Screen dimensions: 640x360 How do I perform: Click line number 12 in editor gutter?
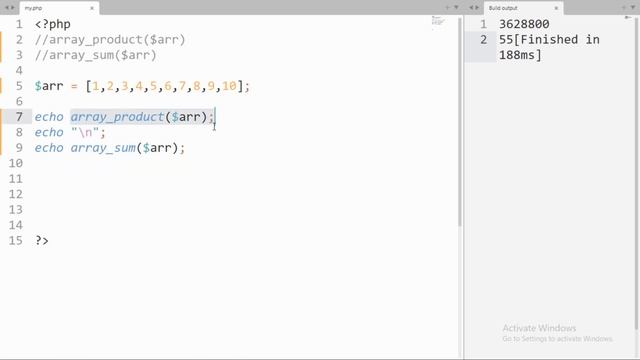[x=16, y=194]
